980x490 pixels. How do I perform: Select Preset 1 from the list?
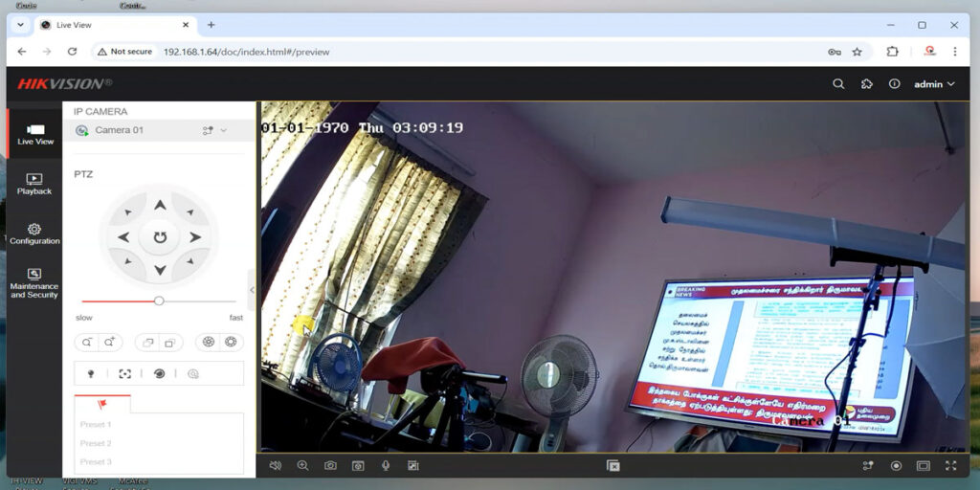pos(96,424)
